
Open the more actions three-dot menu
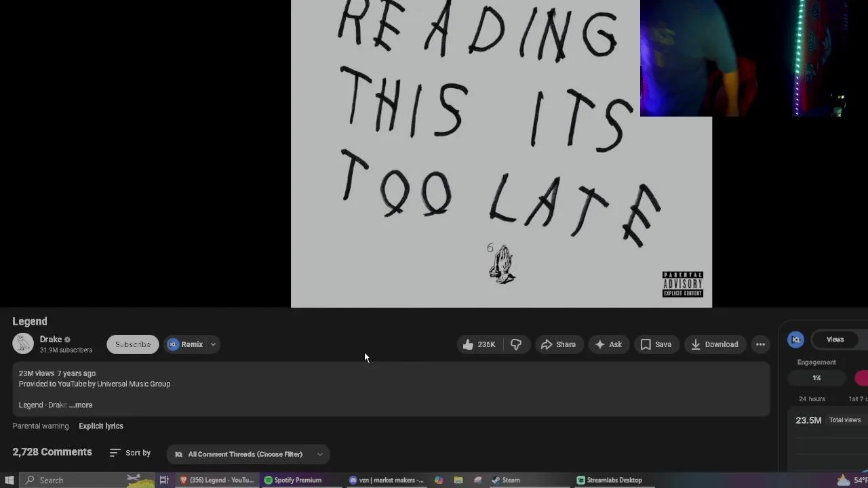[x=760, y=344]
